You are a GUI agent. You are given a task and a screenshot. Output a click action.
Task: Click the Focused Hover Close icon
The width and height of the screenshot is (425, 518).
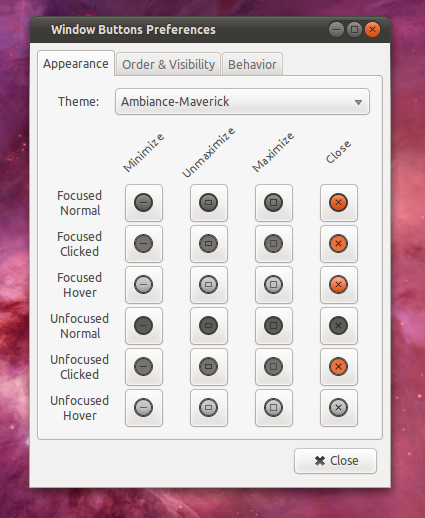(x=339, y=285)
